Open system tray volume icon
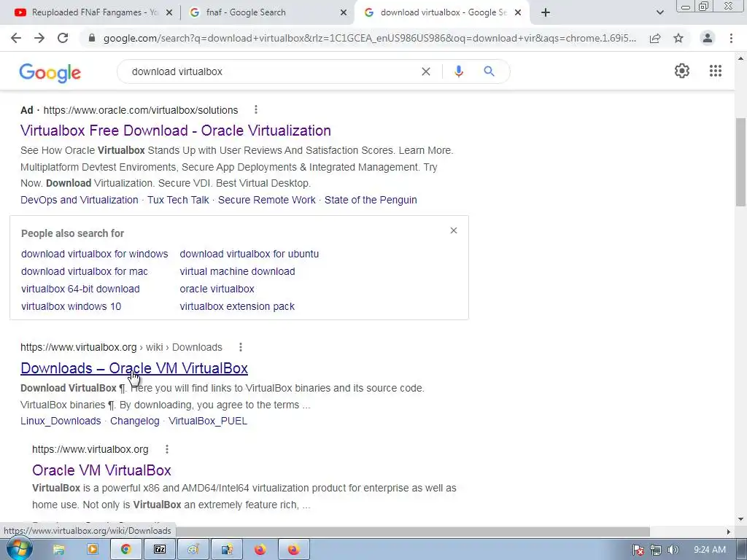Image resolution: width=747 pixels, height=560 pixels. pos(673,550)
